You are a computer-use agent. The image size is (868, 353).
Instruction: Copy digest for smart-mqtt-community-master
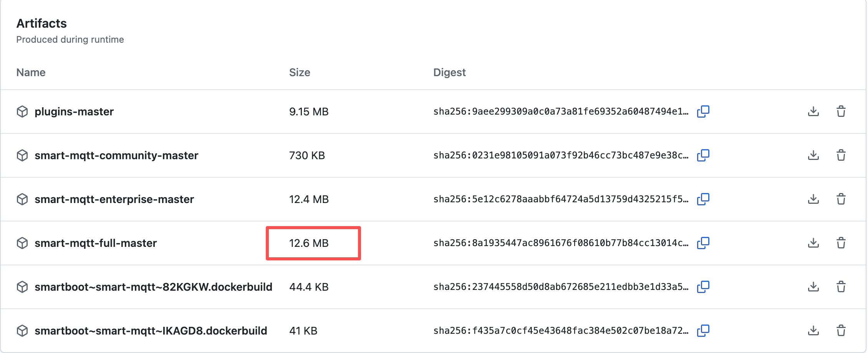click(x=703, y=155)
